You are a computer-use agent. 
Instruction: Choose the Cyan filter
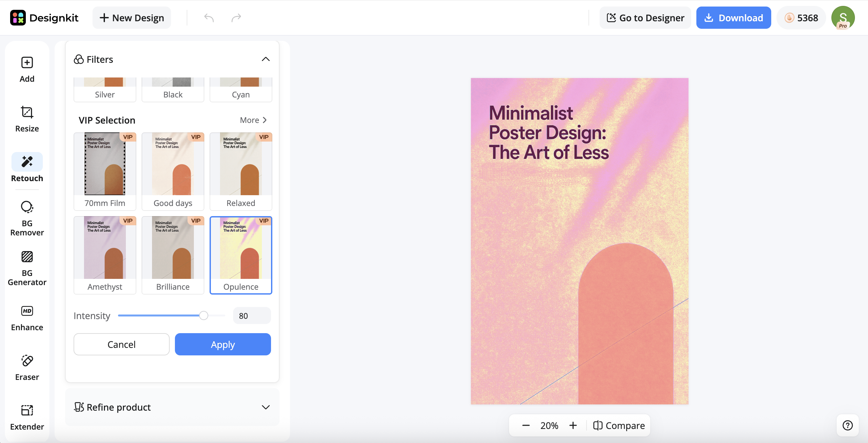(x=241, y=90)
